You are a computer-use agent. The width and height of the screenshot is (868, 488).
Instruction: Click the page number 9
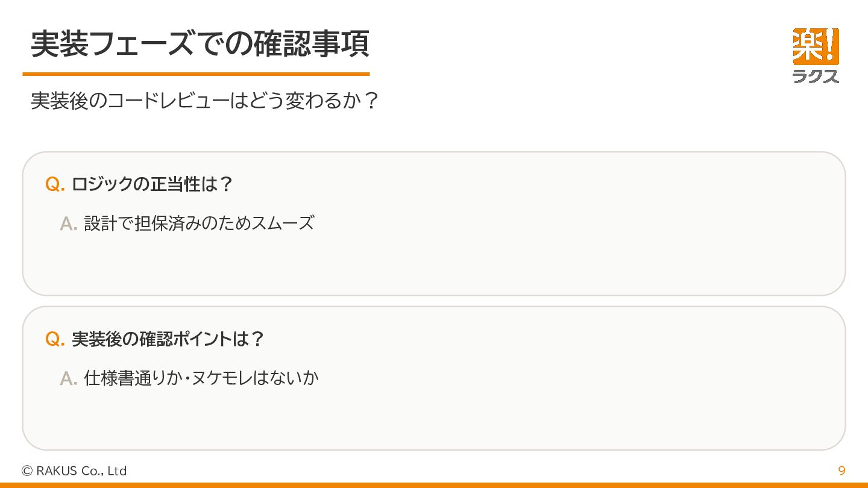pyautogui.click(x=841, y=471)
